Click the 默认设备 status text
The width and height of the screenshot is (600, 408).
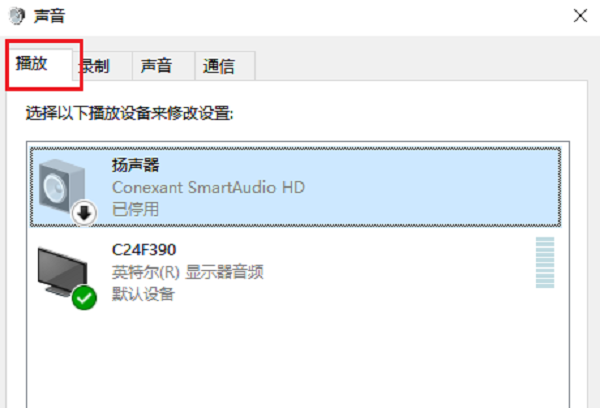point(142,294)
